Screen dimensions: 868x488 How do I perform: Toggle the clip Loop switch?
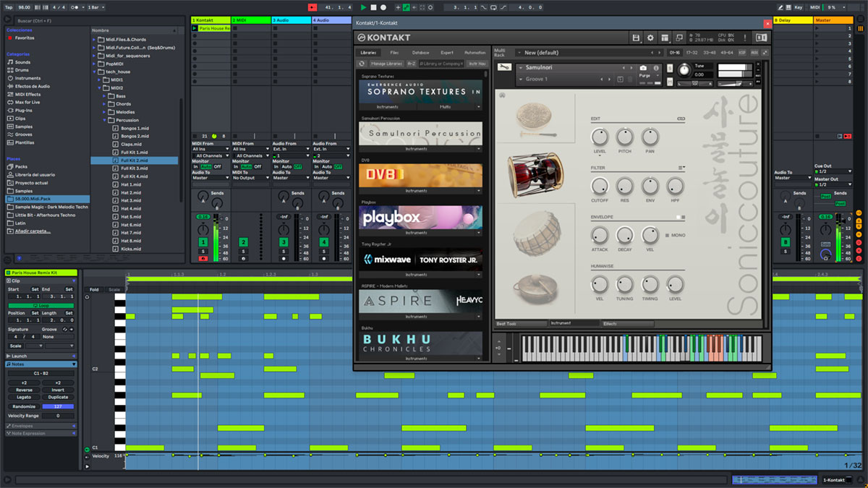[41, 306]
